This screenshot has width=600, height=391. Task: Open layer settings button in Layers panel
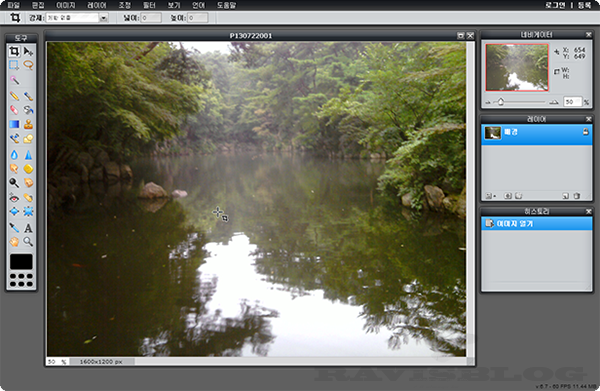(490, 196)
